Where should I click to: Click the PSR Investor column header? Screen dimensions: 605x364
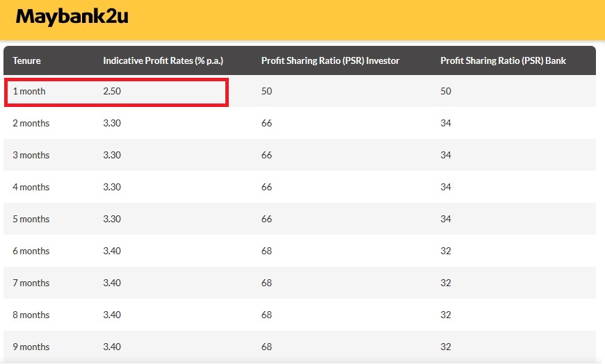330,60
